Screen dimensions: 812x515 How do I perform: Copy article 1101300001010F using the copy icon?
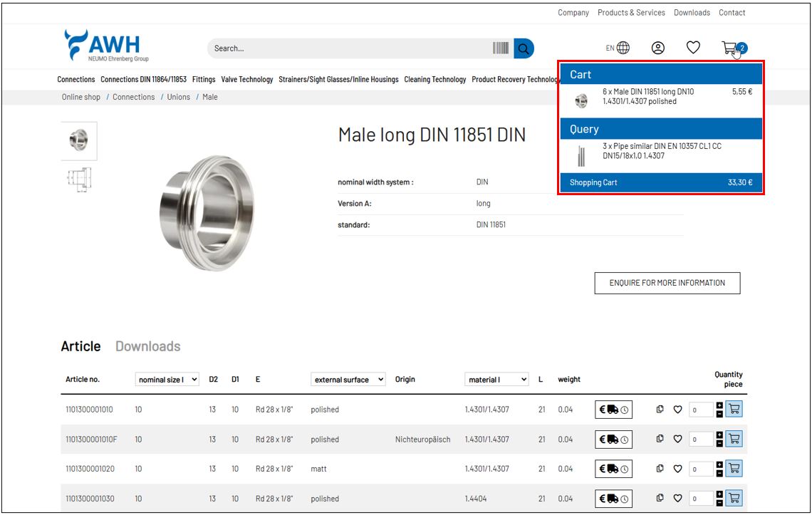(660, 439)
